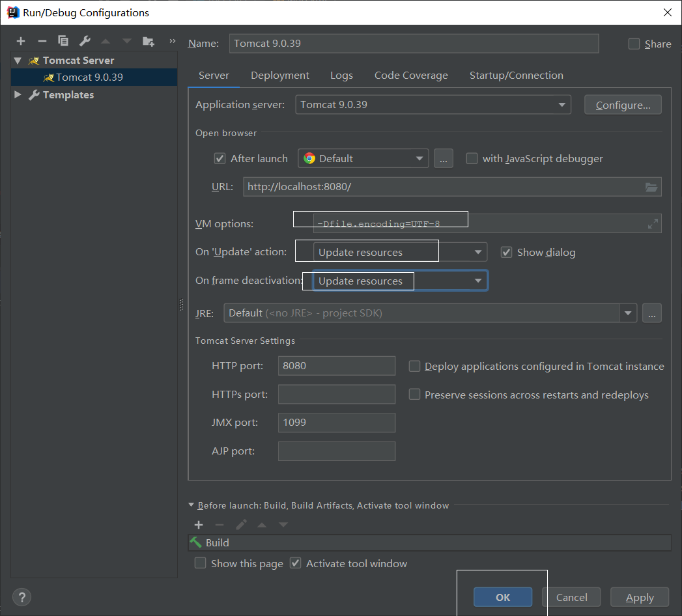The height and width of the screenshot is (616, 682).
Task: Switch to Logs tab
Action: click(x=341, y=76)
